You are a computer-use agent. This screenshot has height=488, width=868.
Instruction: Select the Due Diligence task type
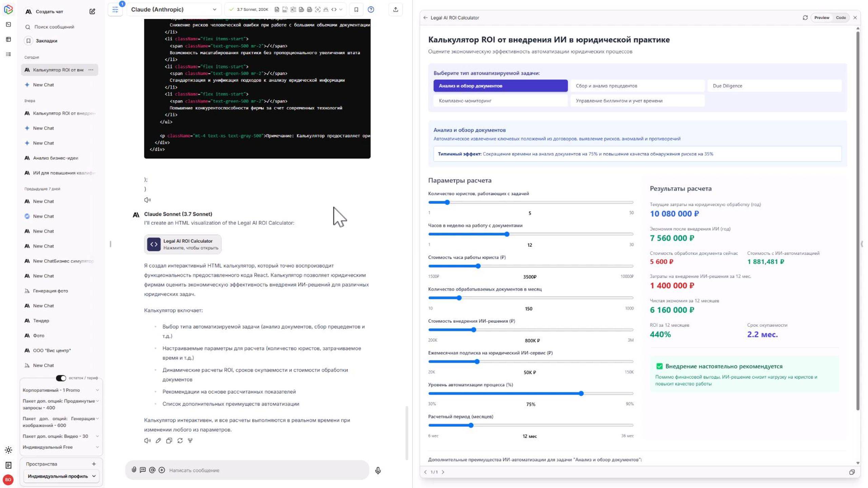click(774, 86)
